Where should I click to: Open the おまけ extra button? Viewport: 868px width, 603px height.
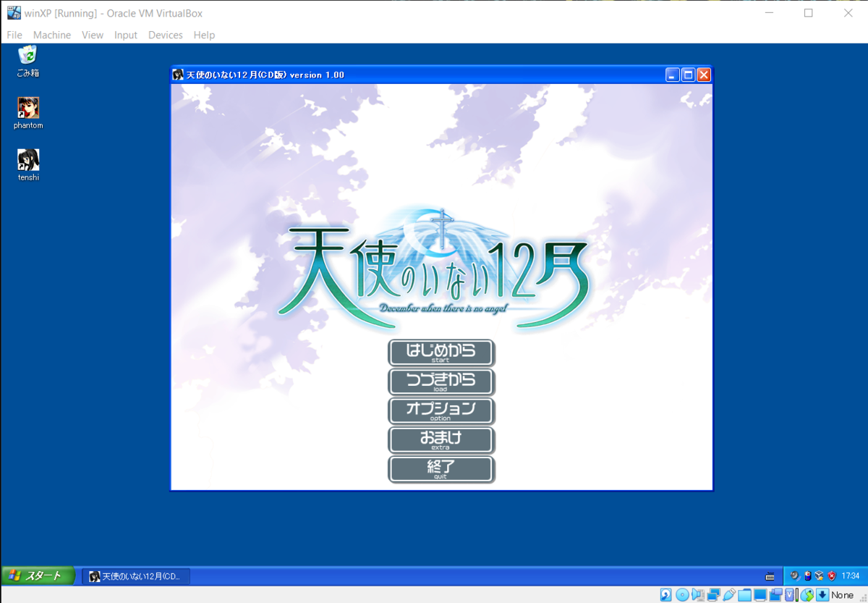(x=441, y=440)
